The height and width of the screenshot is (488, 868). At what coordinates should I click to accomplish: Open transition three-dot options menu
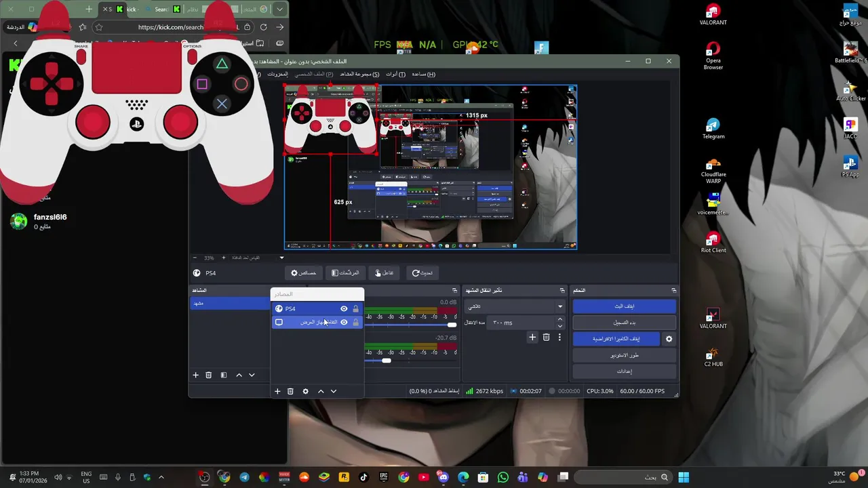click(x=559, y=337)
